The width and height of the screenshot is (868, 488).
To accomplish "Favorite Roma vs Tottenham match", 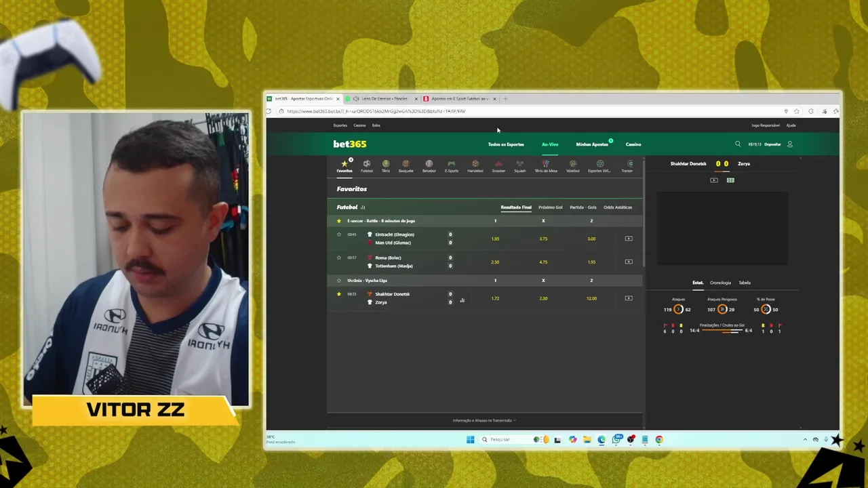I will point(339,258).
